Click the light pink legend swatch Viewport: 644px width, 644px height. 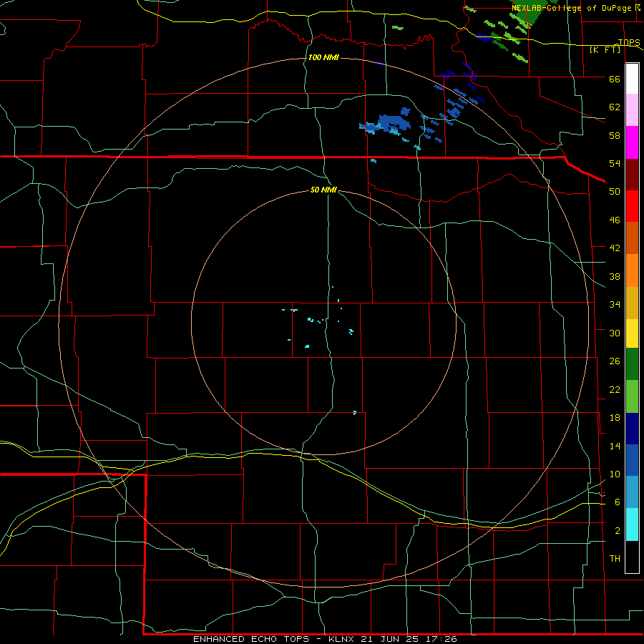632,110
